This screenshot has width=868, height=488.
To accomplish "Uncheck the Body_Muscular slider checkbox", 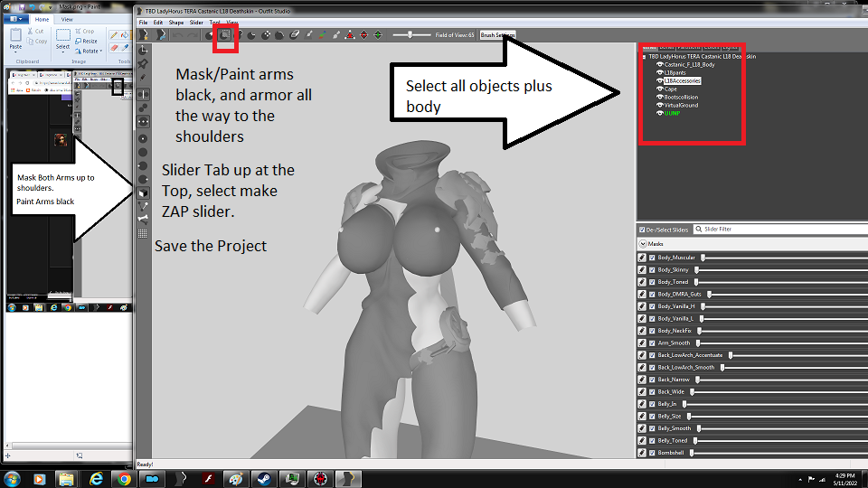I will [652, 258].
